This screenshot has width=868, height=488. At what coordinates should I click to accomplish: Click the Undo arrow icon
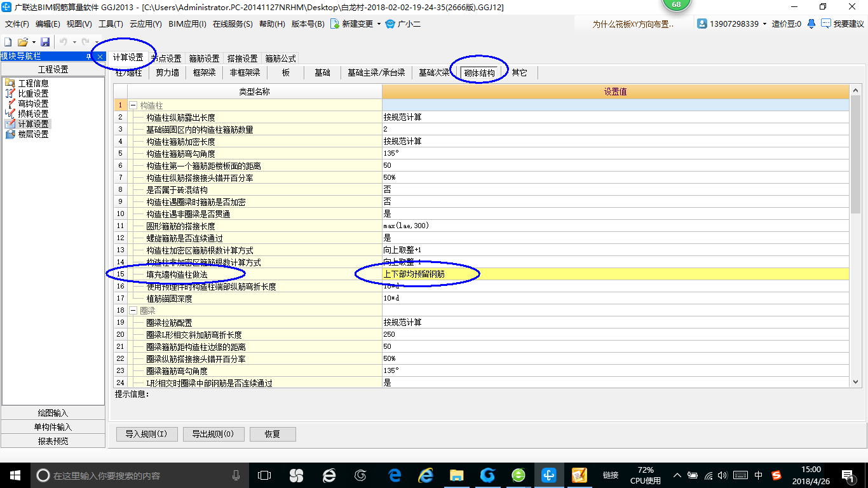(64, 41)
